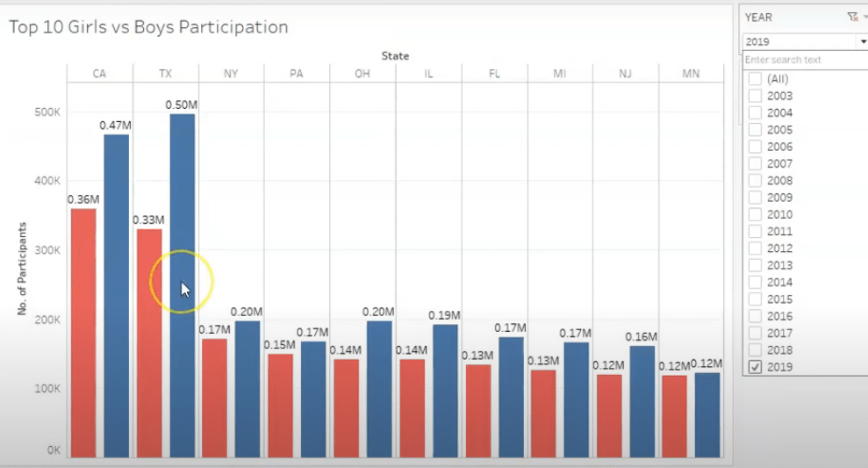Select New York's red 0.17M bar

pos(215,397)
